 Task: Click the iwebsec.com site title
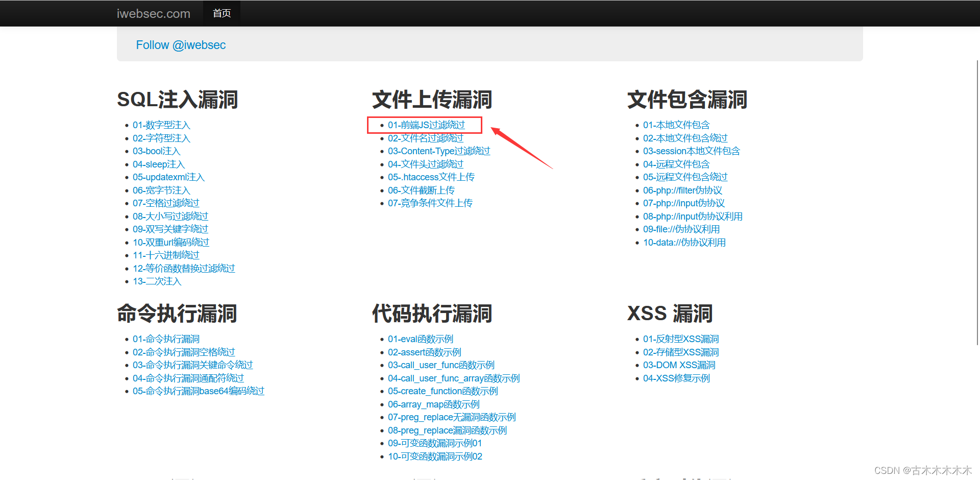[x=153, y=14]
